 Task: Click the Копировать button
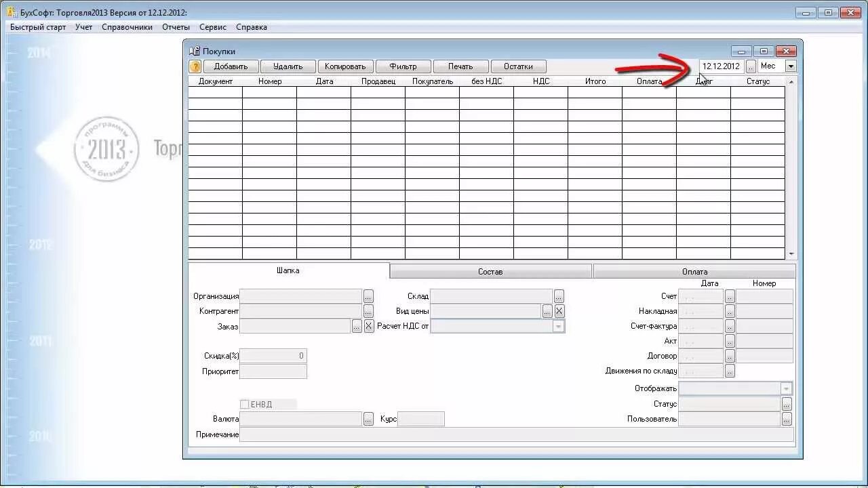(x=345, y=66)
